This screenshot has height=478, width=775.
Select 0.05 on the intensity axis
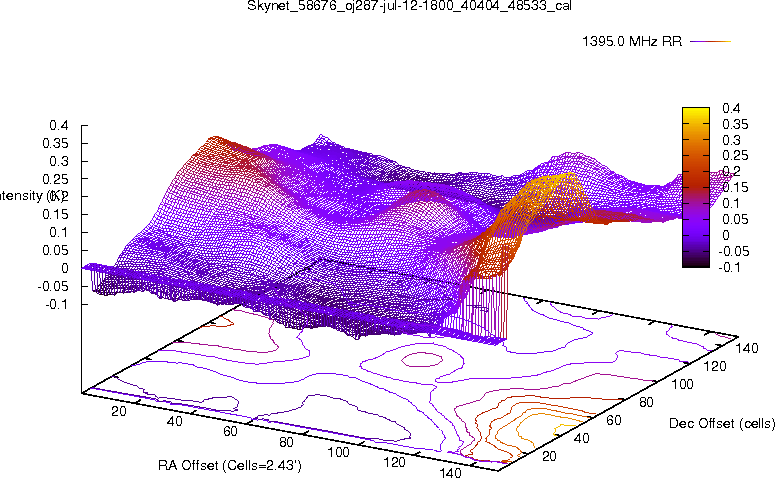pyautogui.click(x=55, y=250)
